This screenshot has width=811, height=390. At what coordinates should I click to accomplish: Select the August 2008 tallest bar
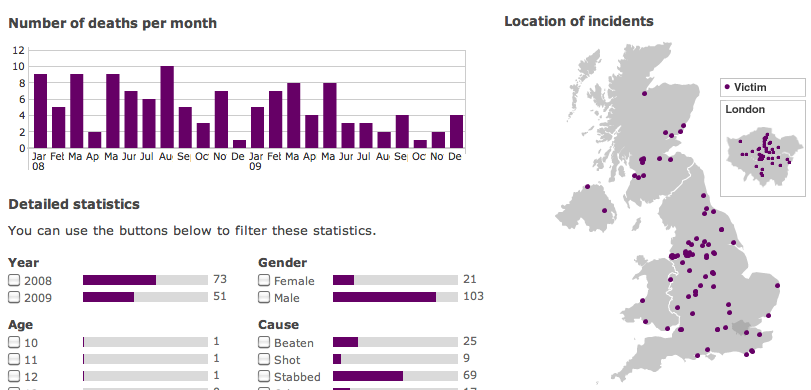167,107
